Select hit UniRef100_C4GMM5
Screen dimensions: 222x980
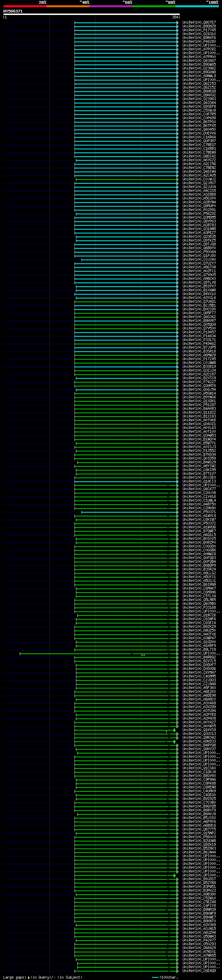coord(199,677)
